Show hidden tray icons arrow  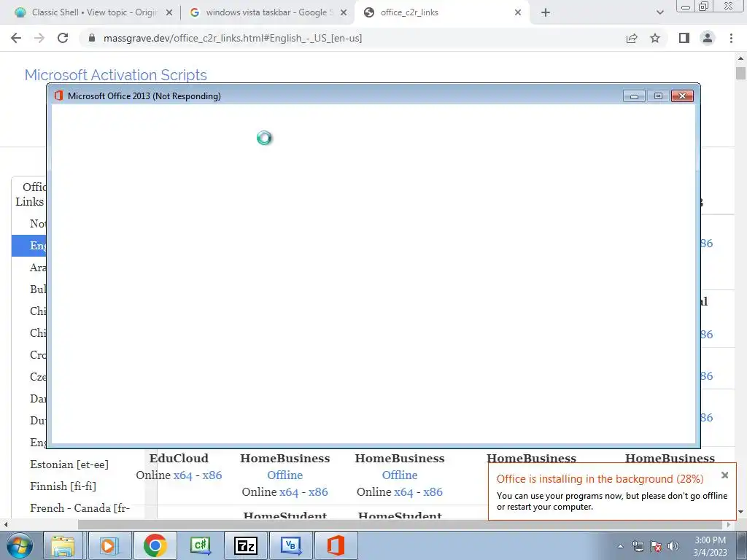click(x=620, y=546)
